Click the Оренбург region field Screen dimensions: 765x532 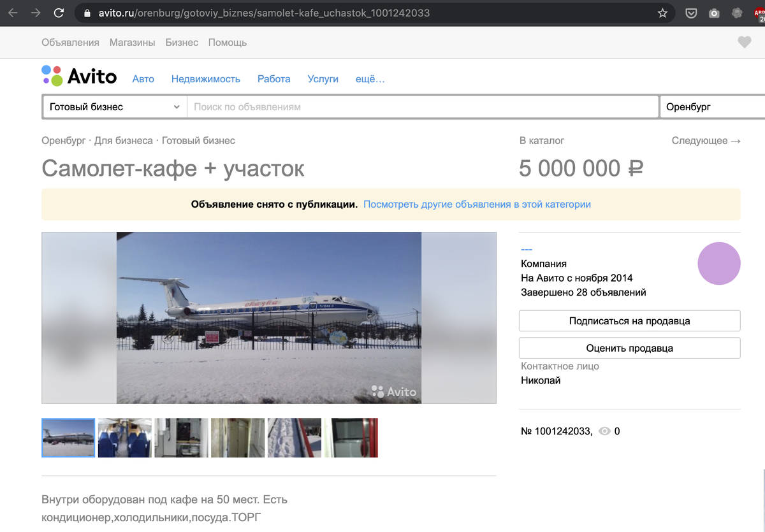(x=713, y=107)
